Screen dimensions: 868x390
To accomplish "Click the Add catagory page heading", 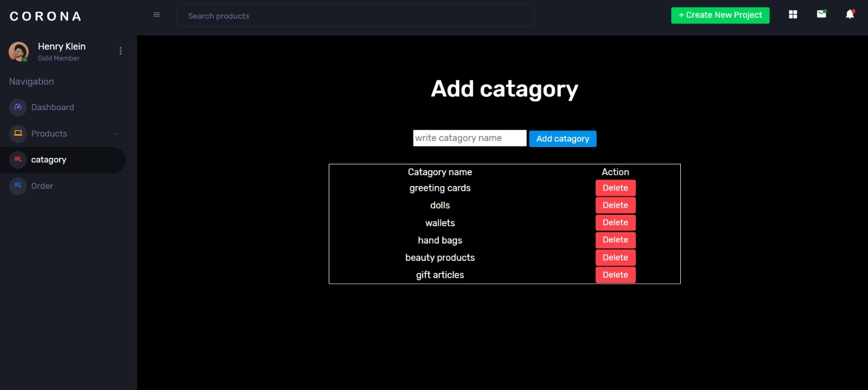I will [x=505, y=89].
